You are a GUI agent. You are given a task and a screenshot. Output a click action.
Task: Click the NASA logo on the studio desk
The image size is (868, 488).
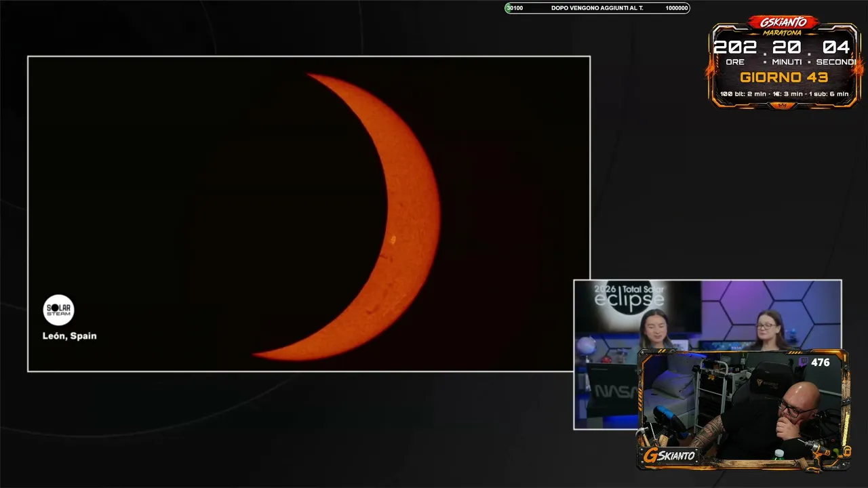(616, 392)
